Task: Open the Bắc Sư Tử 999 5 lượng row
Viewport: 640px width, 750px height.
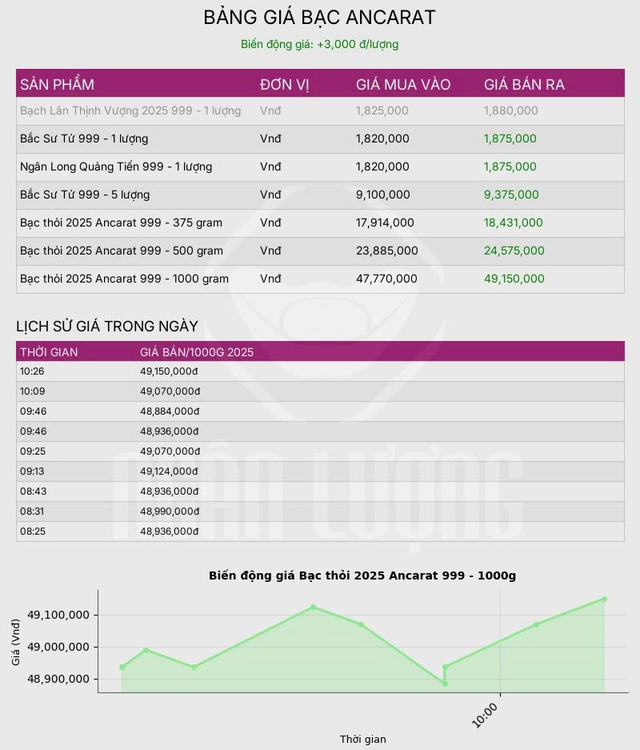Action: 84,195
